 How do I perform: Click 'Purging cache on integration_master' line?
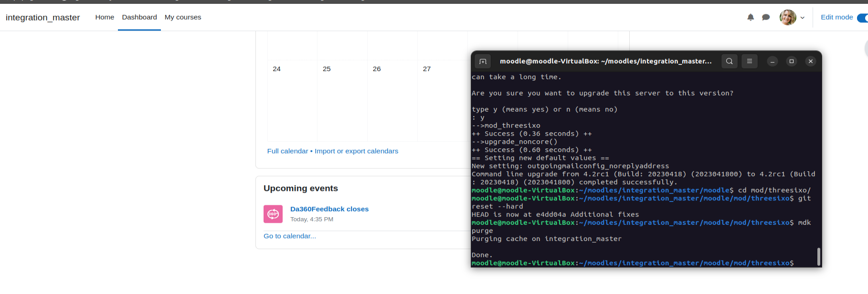pos(547,239)
